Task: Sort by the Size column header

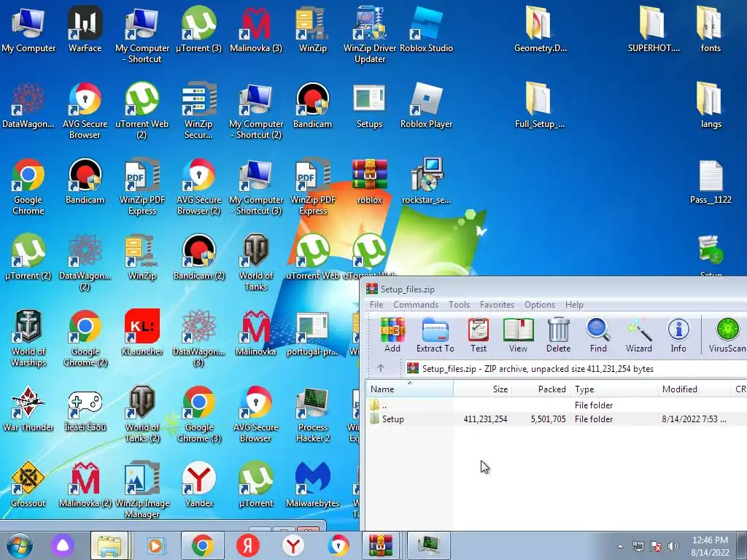Action: [x=482, y=389]
